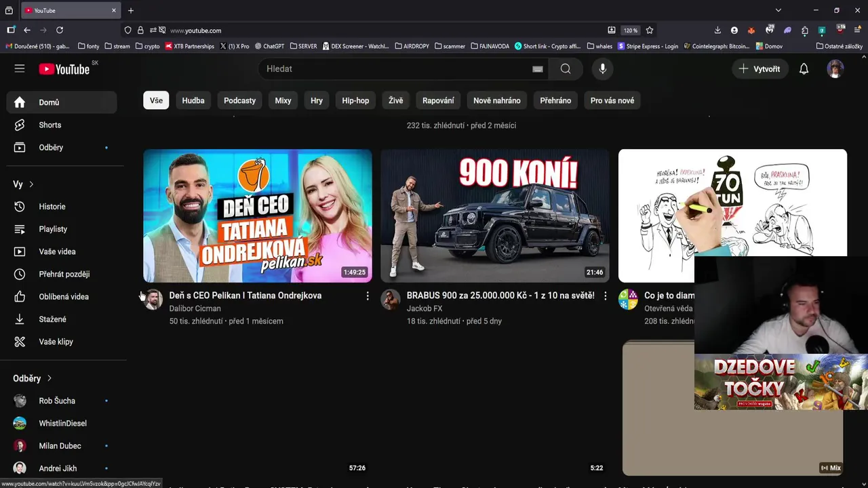The width and height of the screenshot is (868, 488).
Task: Expand the Odběry subscriptions list chevron
Action: point(50,378)
